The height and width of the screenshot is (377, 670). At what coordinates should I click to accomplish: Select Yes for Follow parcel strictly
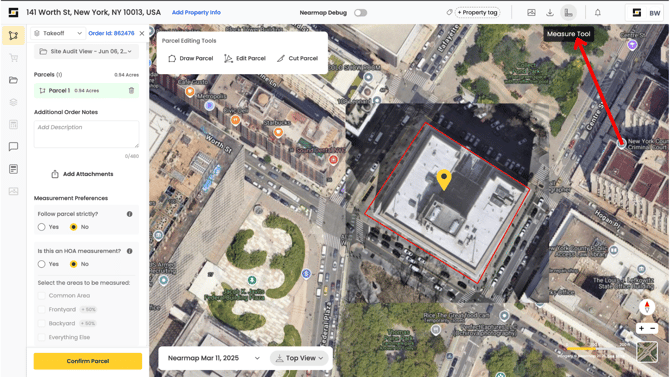click(x=41, y=227)
